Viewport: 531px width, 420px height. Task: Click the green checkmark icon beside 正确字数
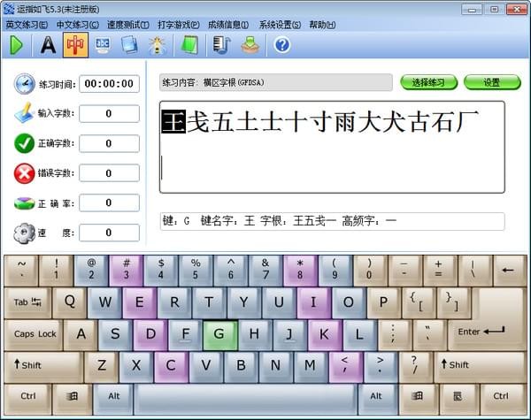25,143
